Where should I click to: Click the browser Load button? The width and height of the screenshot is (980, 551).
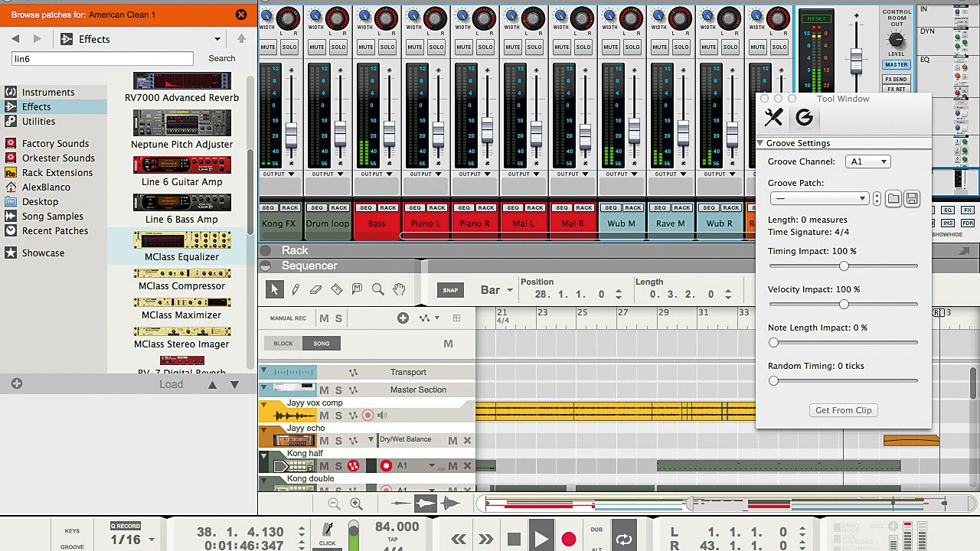point(171,384)
